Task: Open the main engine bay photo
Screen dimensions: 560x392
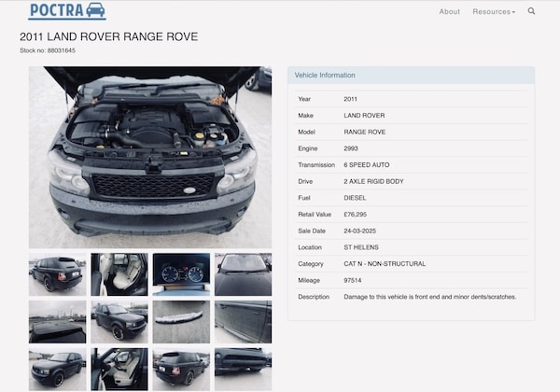Action: pos(150,157)
